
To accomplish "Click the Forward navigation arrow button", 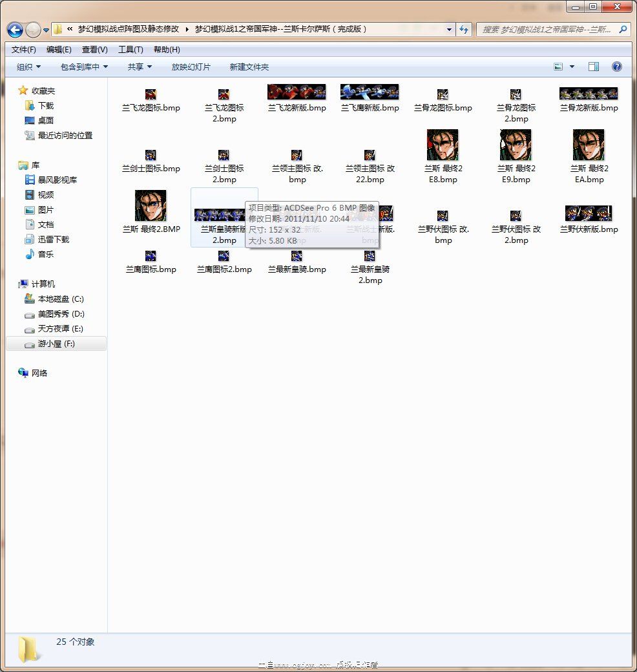I will pyautogui.click(x=33, y=30).
